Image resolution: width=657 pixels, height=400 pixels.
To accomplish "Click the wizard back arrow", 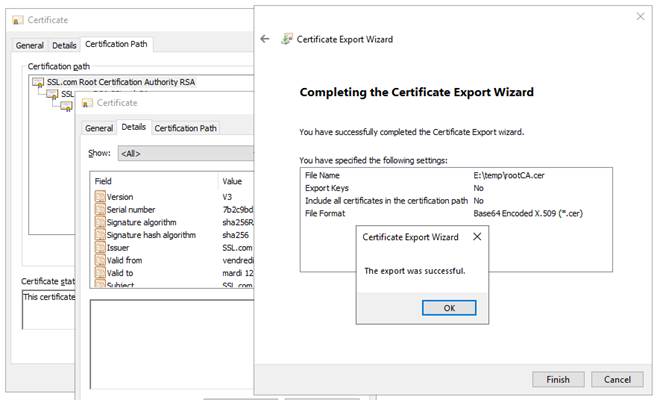I will click(x=265, y=39).
